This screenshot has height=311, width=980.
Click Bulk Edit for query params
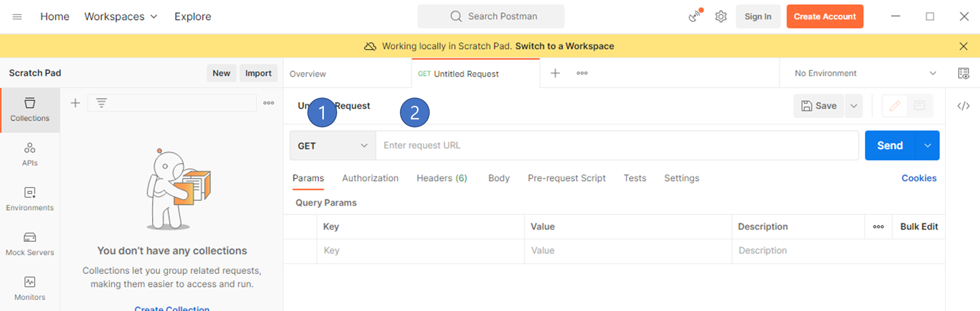click(x=919, y=227)
